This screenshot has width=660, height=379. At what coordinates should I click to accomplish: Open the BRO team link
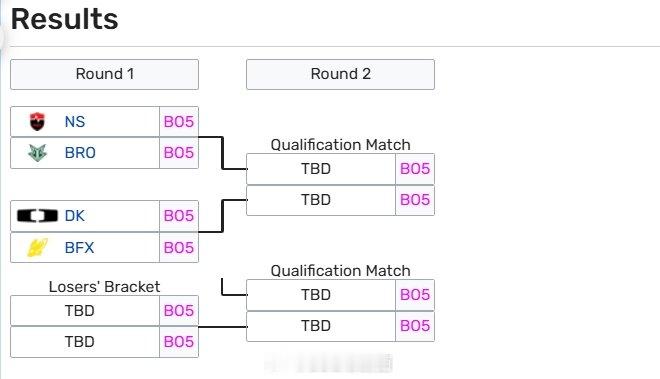pos(80,152)
